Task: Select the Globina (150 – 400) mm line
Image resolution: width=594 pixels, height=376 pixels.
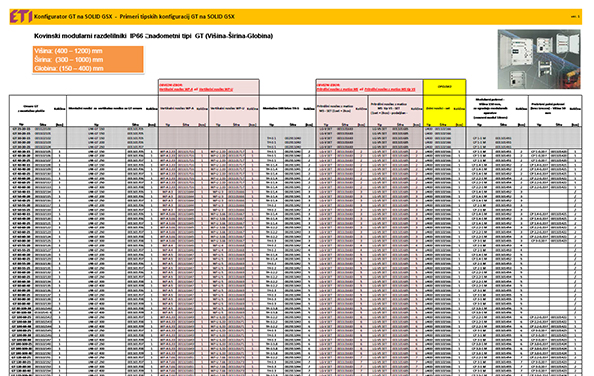Action: tap(69, 69)
